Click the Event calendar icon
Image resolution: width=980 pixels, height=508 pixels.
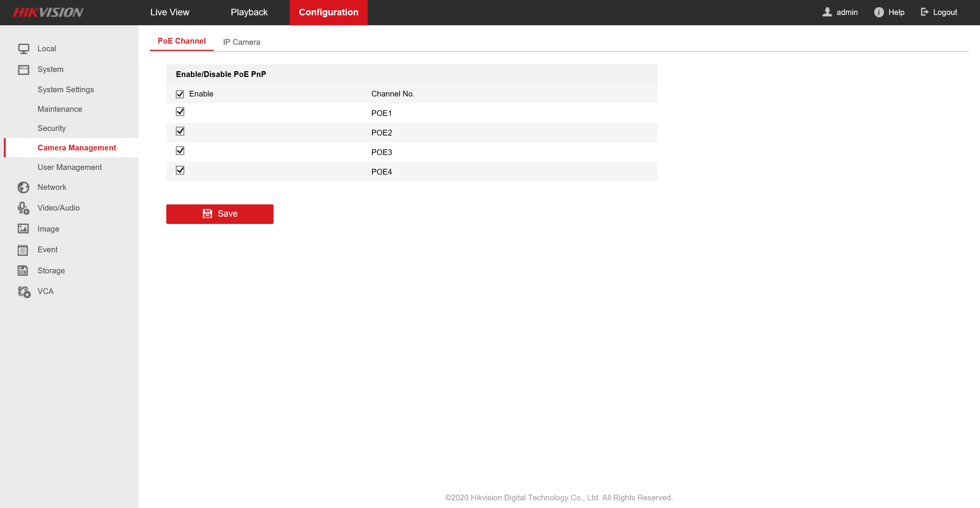(23, 250)
